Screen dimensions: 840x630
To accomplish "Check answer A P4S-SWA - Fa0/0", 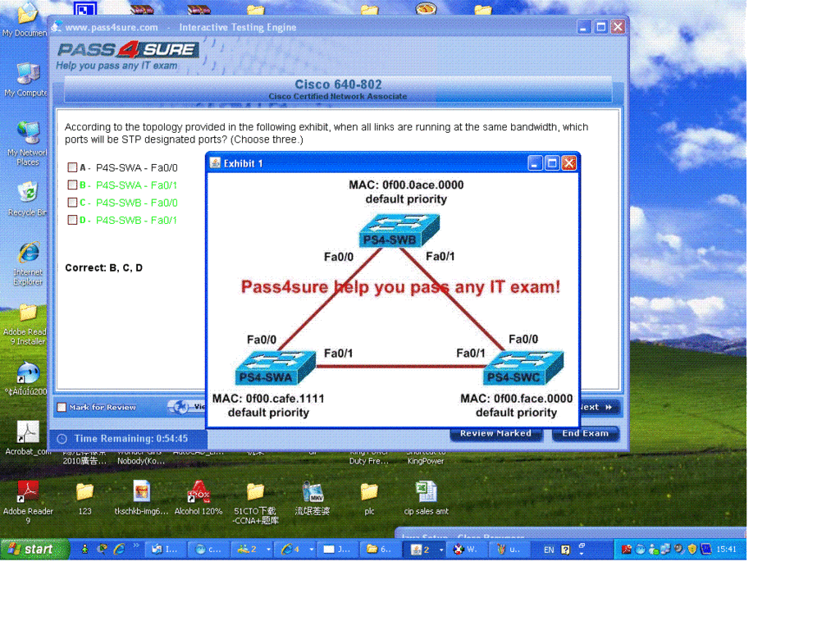I will [x=72, y=167].
